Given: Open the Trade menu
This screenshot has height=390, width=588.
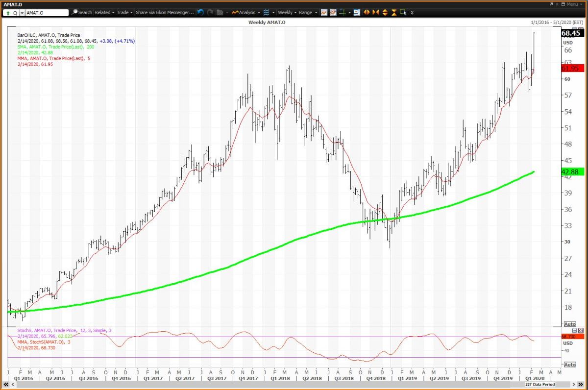Looking at the screenshot, I should click(x=124, y=12).
